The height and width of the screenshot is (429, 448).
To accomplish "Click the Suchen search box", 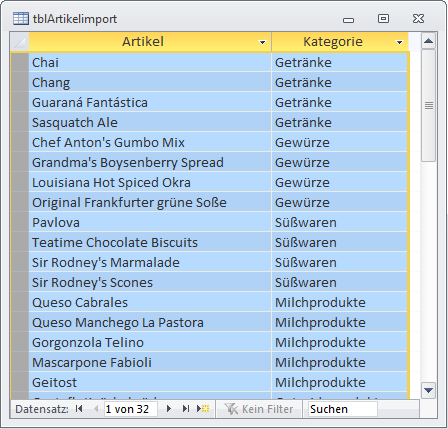I will (343, 409).
